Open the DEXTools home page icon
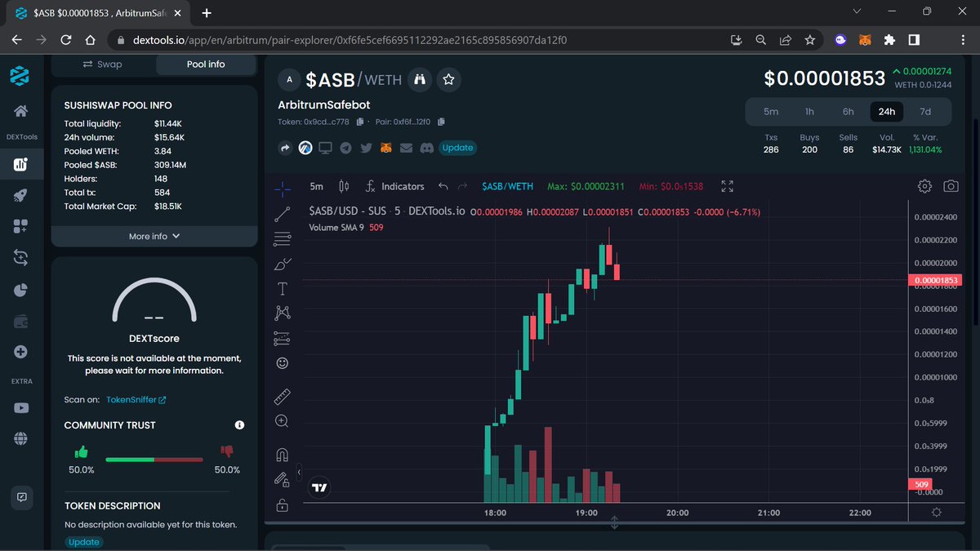 (20, 111)
